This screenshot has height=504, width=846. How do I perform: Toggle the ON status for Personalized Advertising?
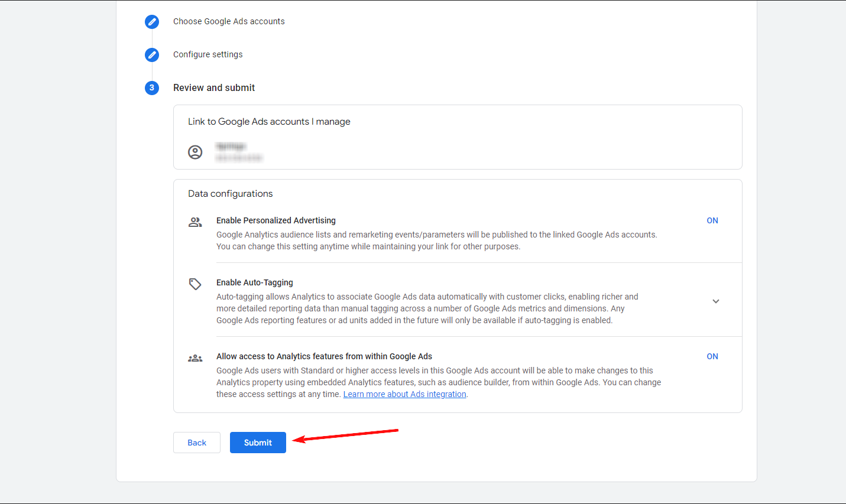pyautogui.click(x=712, y=220)
